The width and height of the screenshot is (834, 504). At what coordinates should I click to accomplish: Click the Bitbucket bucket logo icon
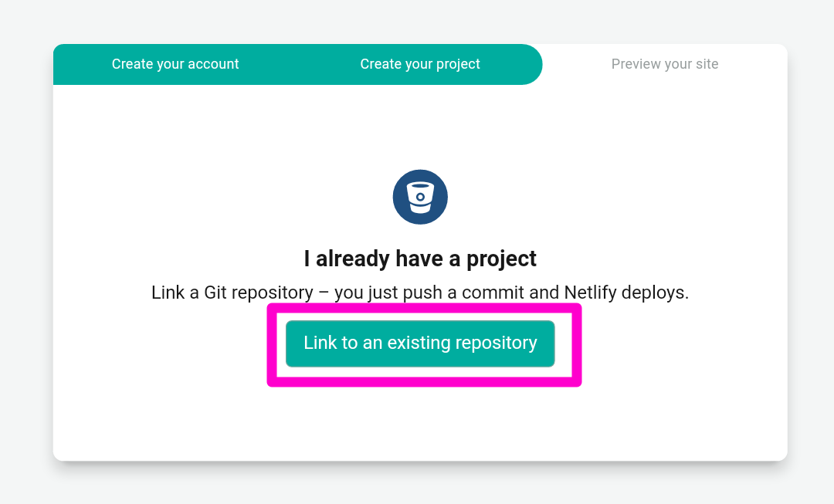click(x=420, y=198)
